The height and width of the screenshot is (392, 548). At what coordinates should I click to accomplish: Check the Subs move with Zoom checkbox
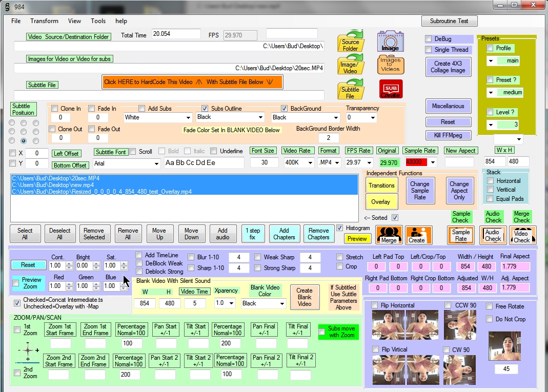pyautogui.click(x=322, y=332)
